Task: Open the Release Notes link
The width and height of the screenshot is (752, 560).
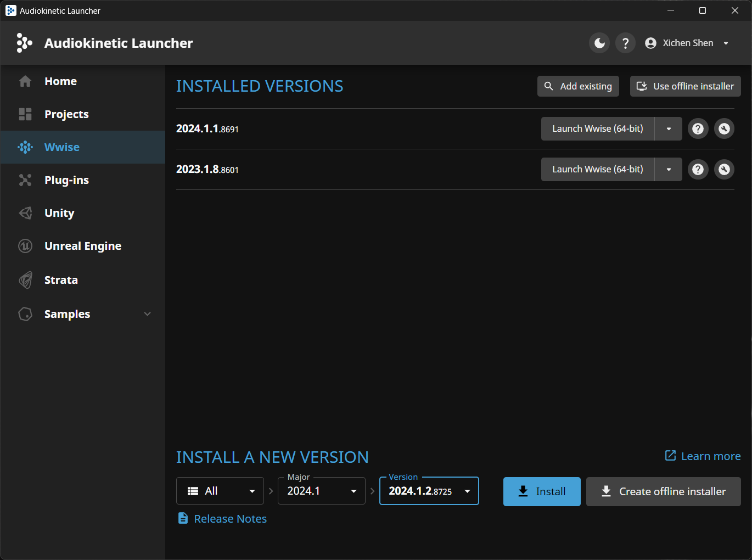Action: (222, 519)
